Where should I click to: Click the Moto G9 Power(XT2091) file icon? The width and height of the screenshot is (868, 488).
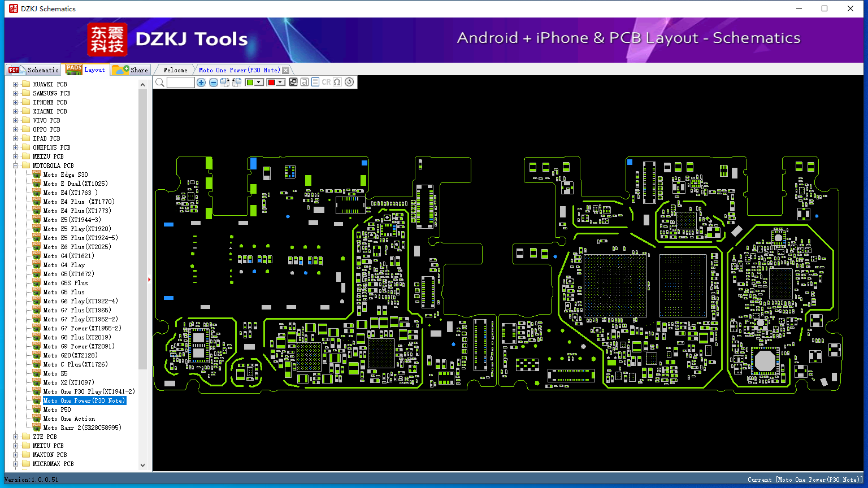[x=37, y=346]
